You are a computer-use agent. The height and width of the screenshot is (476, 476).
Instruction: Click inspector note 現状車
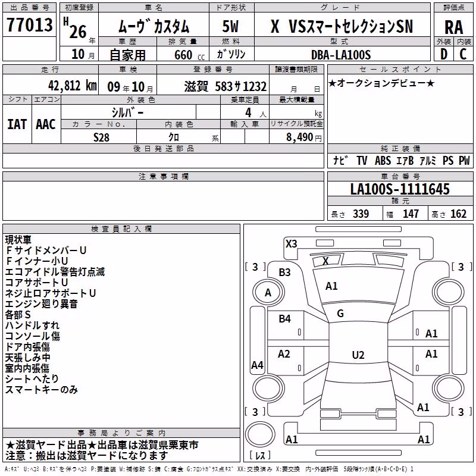[x=18, y=240]
